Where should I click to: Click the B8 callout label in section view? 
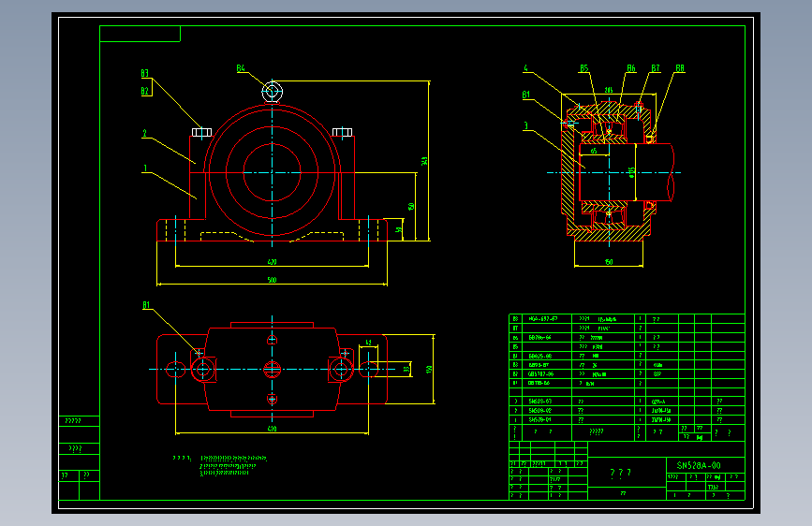[x=680, y=68]
